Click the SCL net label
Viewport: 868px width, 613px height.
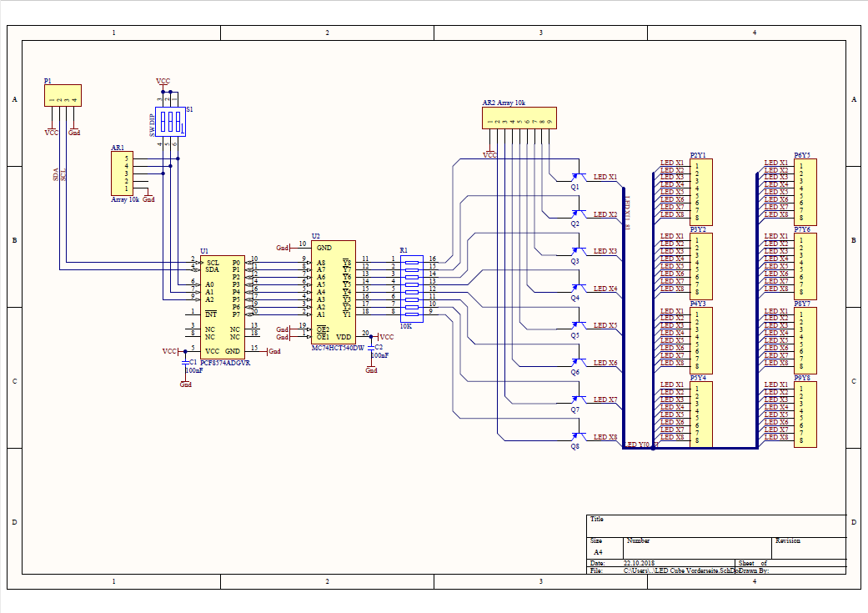pyautogui.click(x=63, y=174)
